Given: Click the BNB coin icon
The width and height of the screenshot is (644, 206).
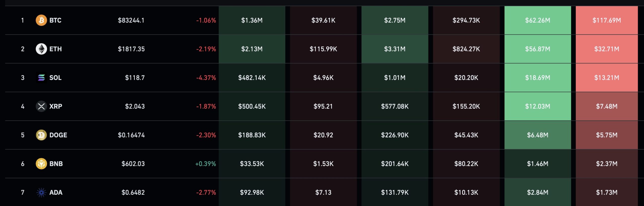Looking at the screenshot, I should coord(41,163).
